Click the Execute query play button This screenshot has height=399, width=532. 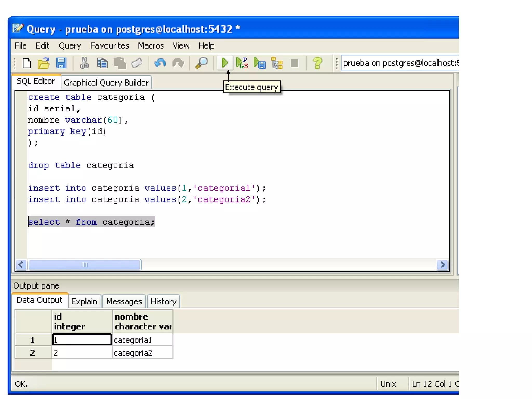click(225, 63)
